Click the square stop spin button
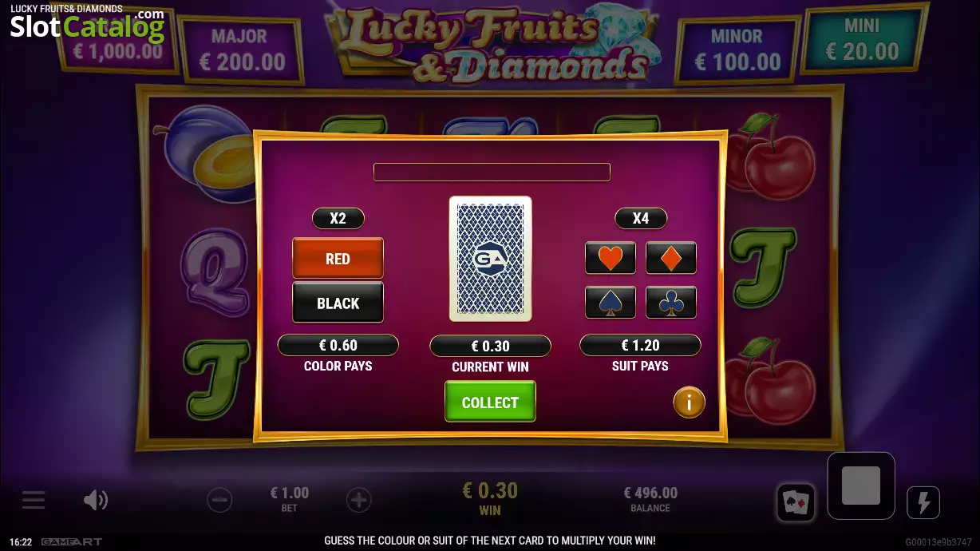 (x=861, y=486)
